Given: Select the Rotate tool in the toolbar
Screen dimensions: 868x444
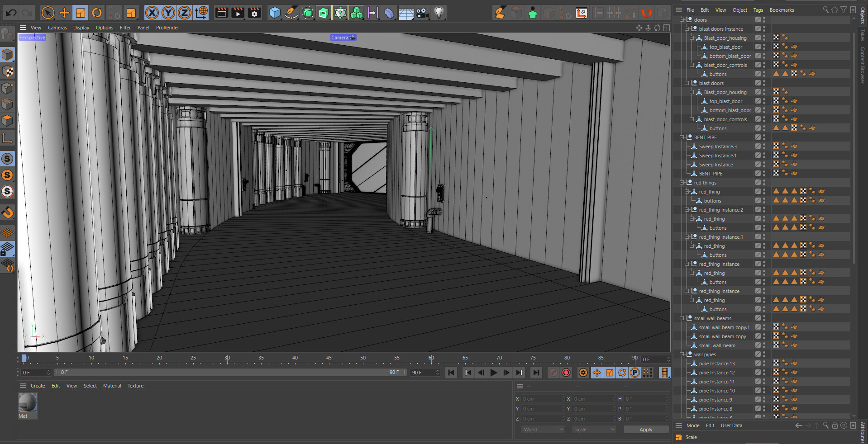Looking at the screenshot, I should click(97, 13).
